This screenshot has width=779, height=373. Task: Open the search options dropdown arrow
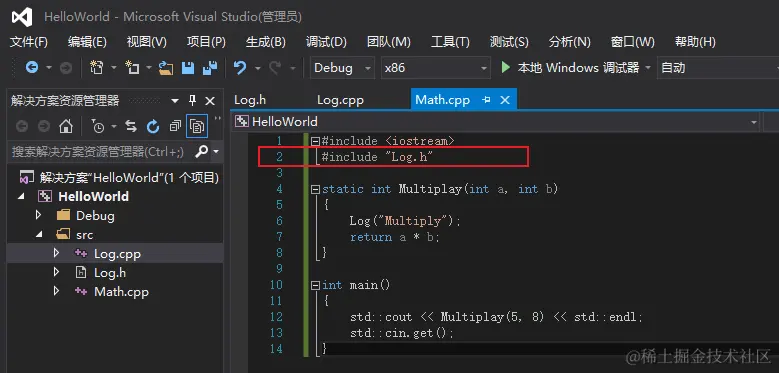point(216,151)
